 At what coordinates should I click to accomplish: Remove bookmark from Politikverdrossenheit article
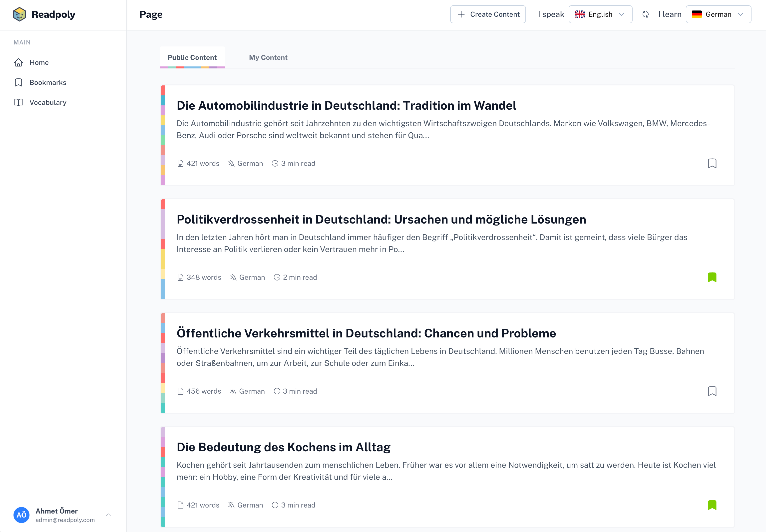(x=712, y=277)
